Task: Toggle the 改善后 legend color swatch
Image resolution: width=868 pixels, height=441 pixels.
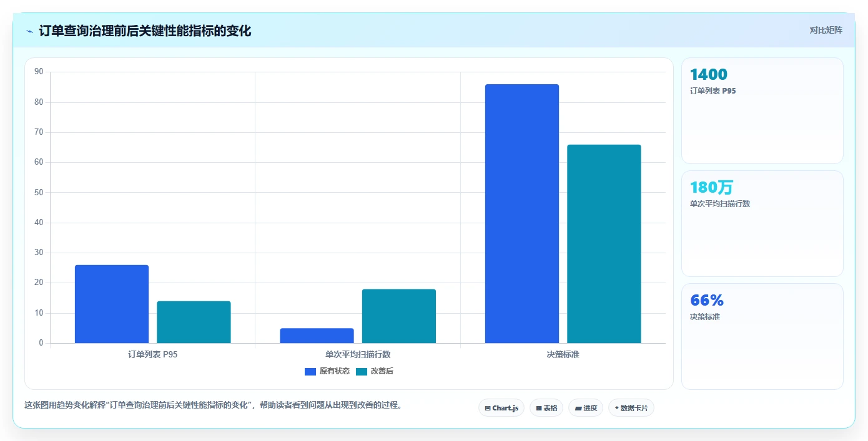Action: tap(362, 371)
